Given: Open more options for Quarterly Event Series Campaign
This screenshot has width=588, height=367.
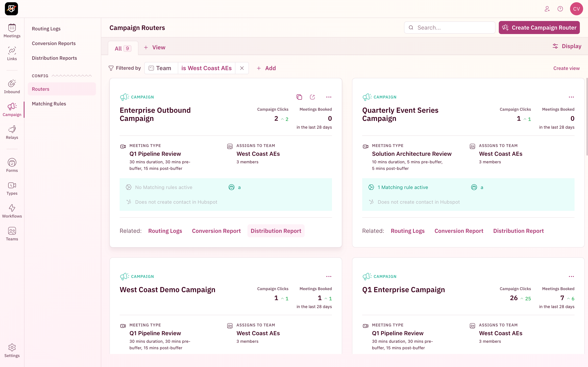Looking at the screenshot, I should tap(571, 97).
